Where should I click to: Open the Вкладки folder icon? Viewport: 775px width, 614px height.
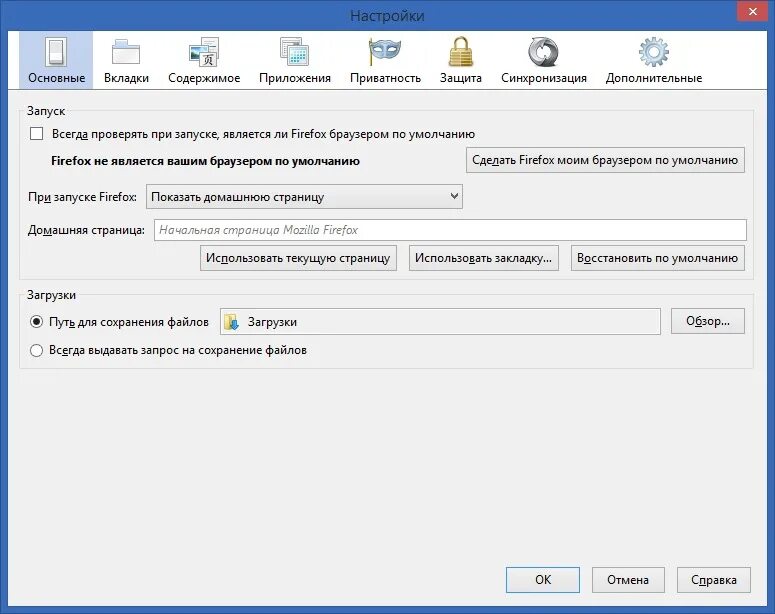click(126, 52)
